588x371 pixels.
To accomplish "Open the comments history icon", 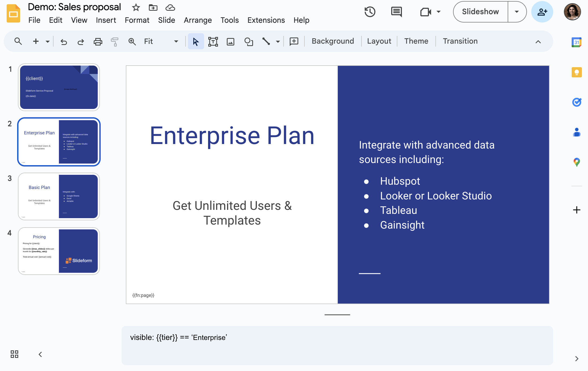I will coord(397,12).
